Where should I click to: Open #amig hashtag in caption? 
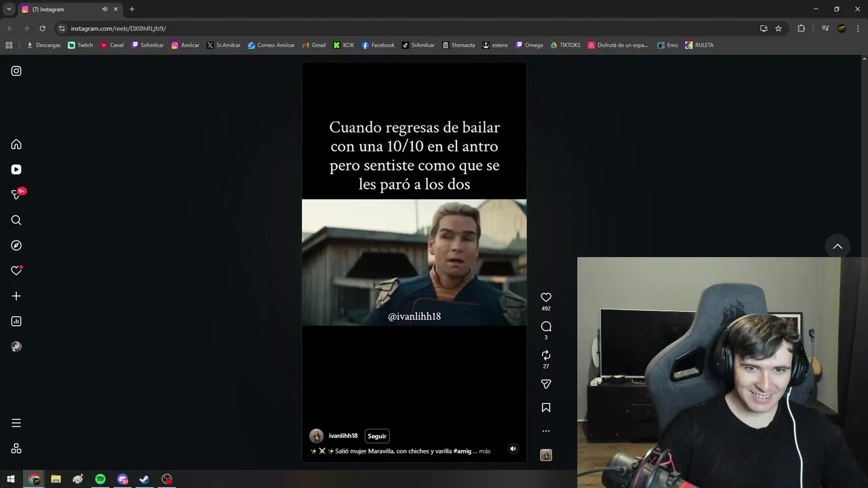pyautogui.click(x=462, y=451)
